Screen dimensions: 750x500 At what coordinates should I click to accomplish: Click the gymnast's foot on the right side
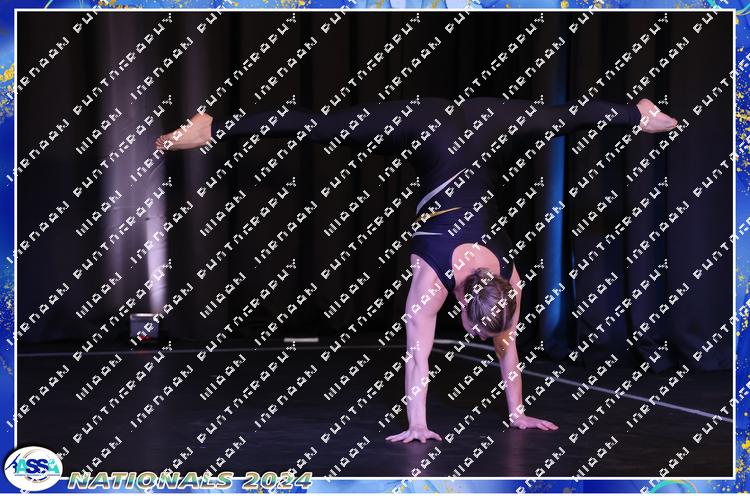(x=656, y=117)
